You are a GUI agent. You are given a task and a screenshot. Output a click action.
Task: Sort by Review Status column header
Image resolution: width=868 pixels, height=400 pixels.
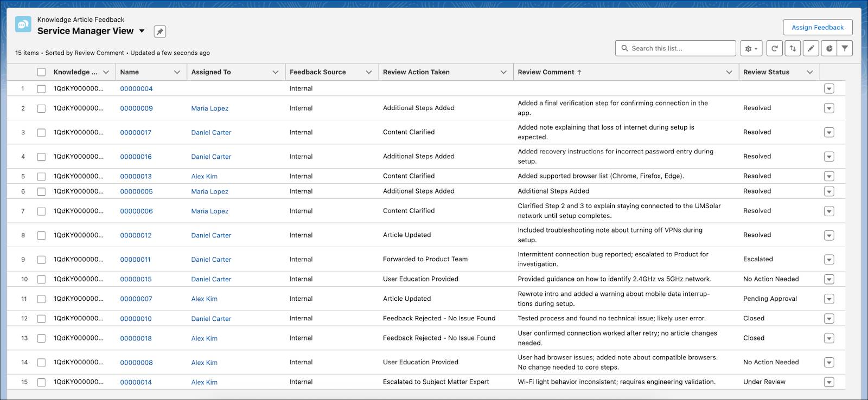pos(766,72)
